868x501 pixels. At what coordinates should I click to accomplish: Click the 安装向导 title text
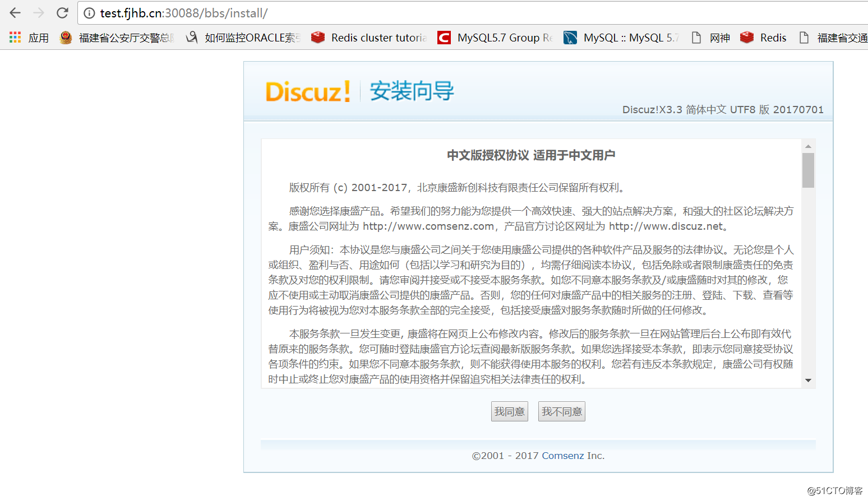point(412,91)
